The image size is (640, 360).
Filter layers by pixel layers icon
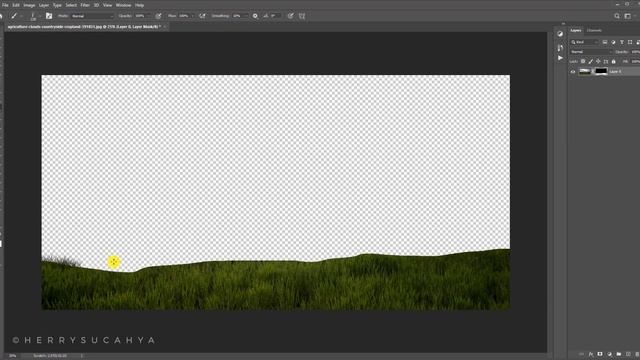pos(605,42)
